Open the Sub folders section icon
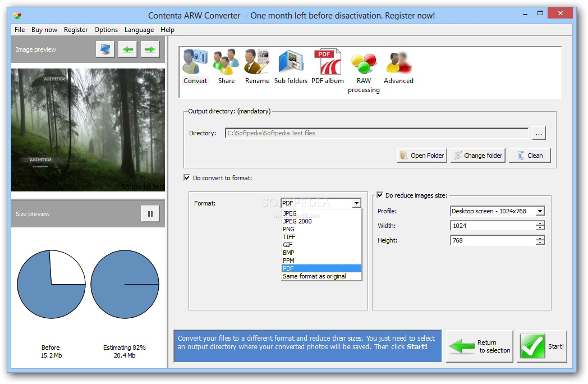The width and height of the screenshot is (588, 384). coord(291,67)
